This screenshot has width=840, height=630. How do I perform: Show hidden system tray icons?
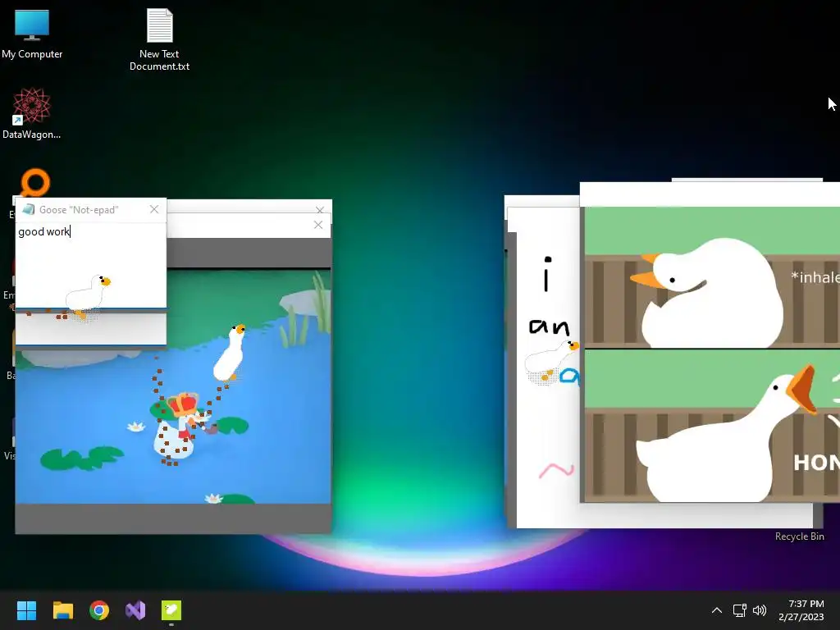coord(717,610)
